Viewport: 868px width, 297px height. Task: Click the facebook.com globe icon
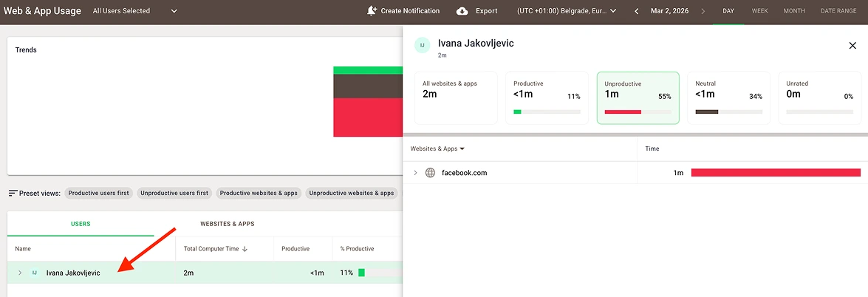pos(431,173)
